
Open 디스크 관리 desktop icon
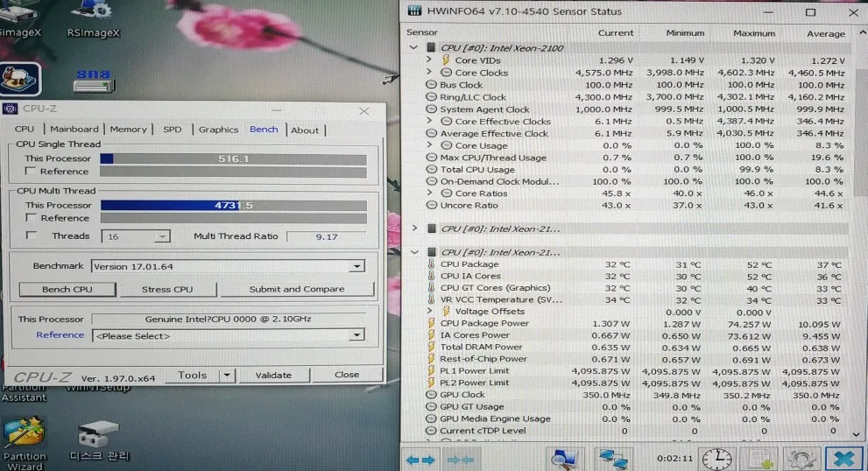coord(99,441)
